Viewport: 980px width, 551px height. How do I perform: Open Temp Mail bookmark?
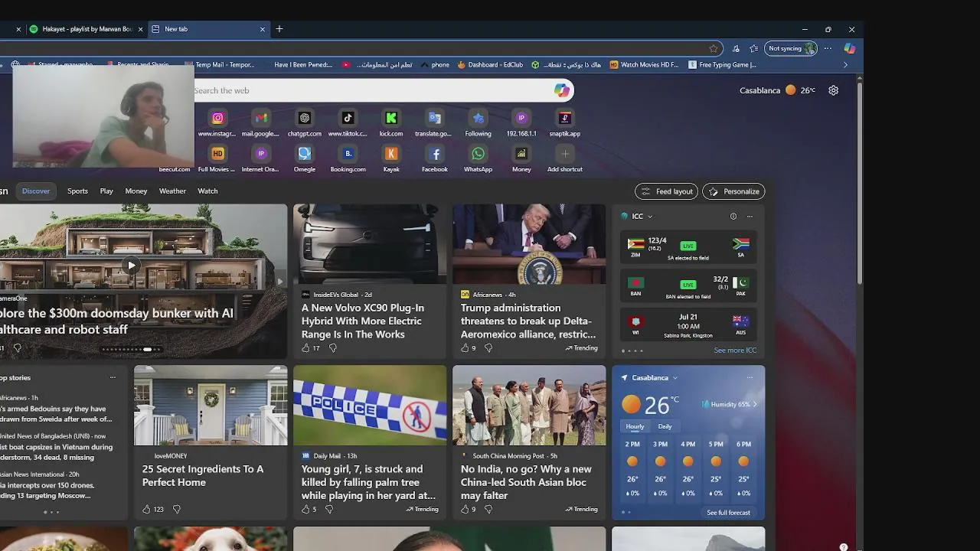pyautogui.click(x=220, y=65)
